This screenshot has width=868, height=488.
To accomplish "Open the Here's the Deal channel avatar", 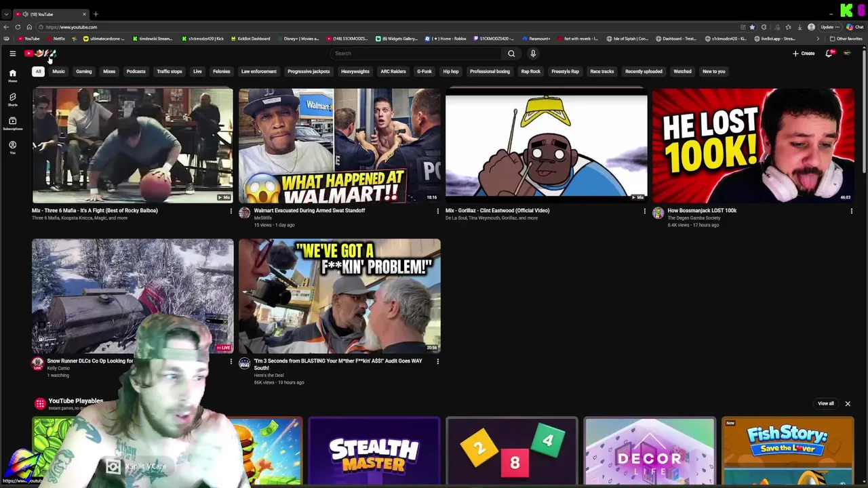I will coord(245,363).
